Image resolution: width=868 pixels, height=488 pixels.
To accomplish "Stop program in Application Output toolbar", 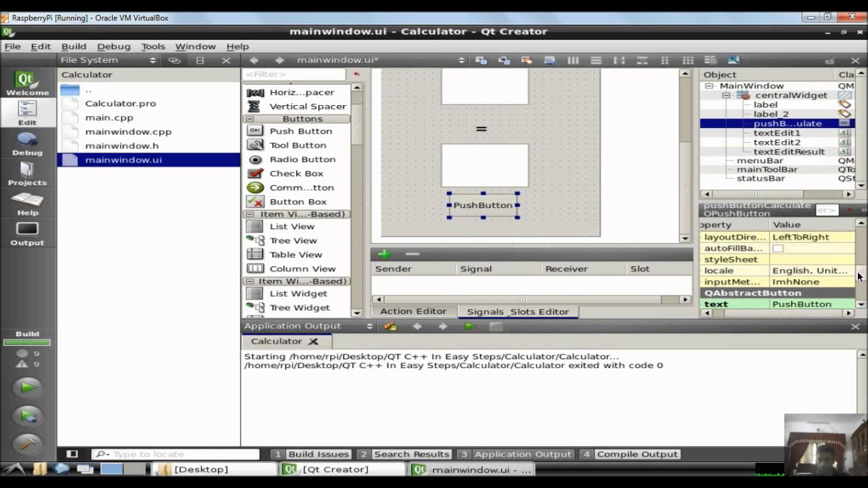I will click(496, 326).
